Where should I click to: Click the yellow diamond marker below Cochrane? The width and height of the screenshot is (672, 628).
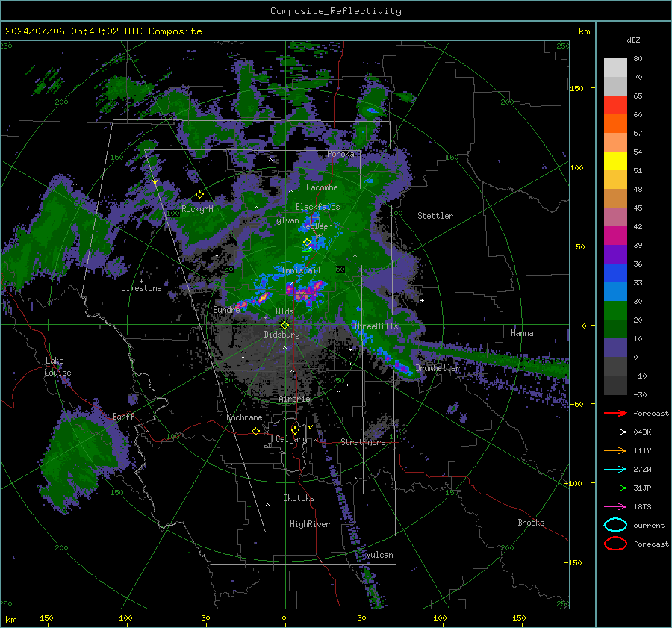point(256,432)
